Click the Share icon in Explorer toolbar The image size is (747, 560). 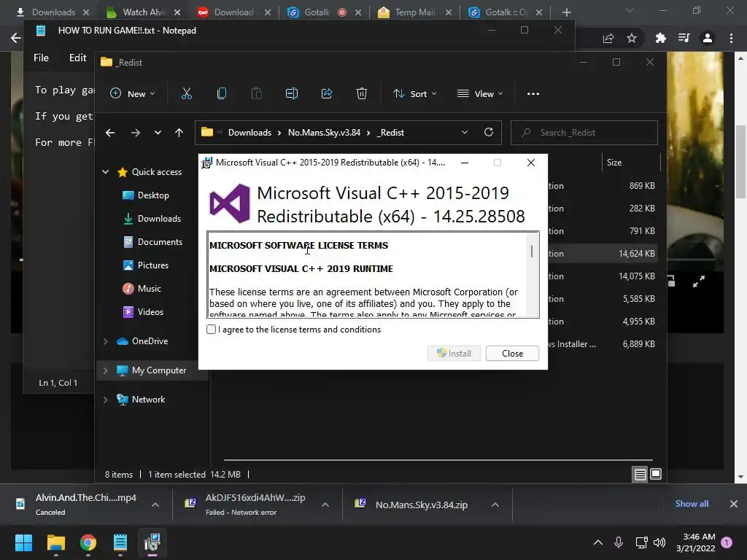327,94
